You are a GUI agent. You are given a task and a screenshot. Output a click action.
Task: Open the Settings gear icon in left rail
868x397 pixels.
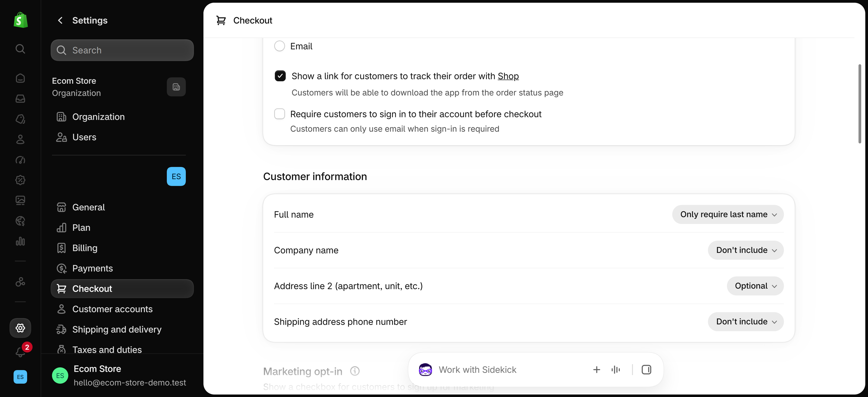click(20, 328)
